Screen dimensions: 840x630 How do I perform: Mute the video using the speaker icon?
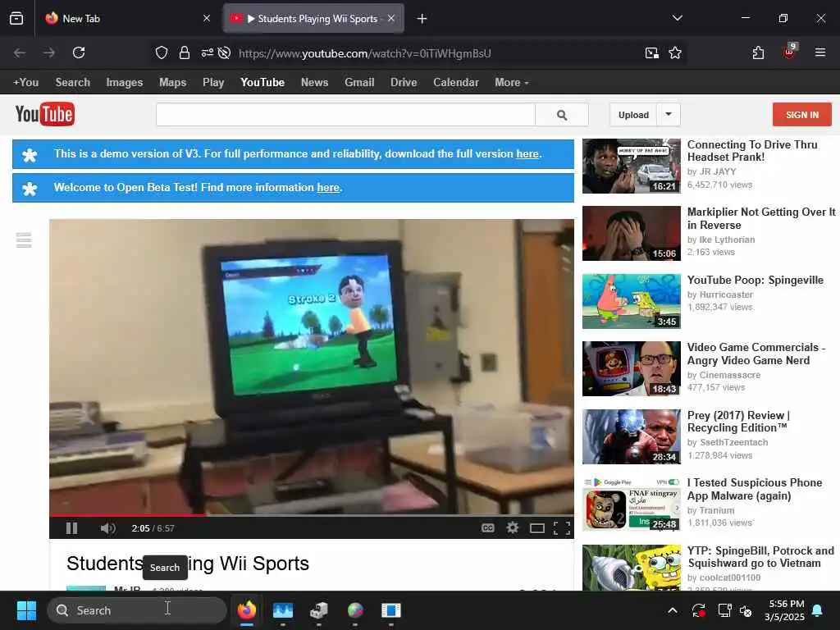pos(107,528)
